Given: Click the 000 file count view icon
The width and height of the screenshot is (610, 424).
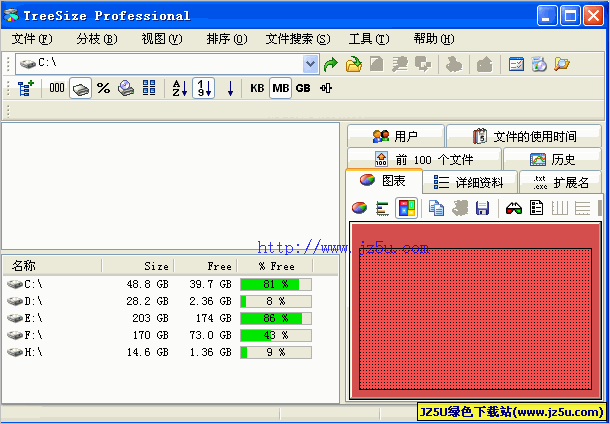Looking at the screenshot, I should click(57, 88).
